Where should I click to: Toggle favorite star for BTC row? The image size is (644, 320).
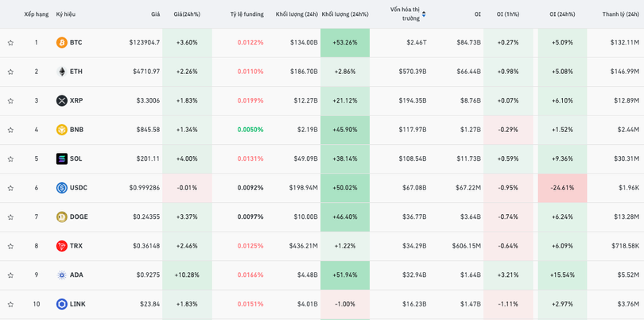coord(10,43)
